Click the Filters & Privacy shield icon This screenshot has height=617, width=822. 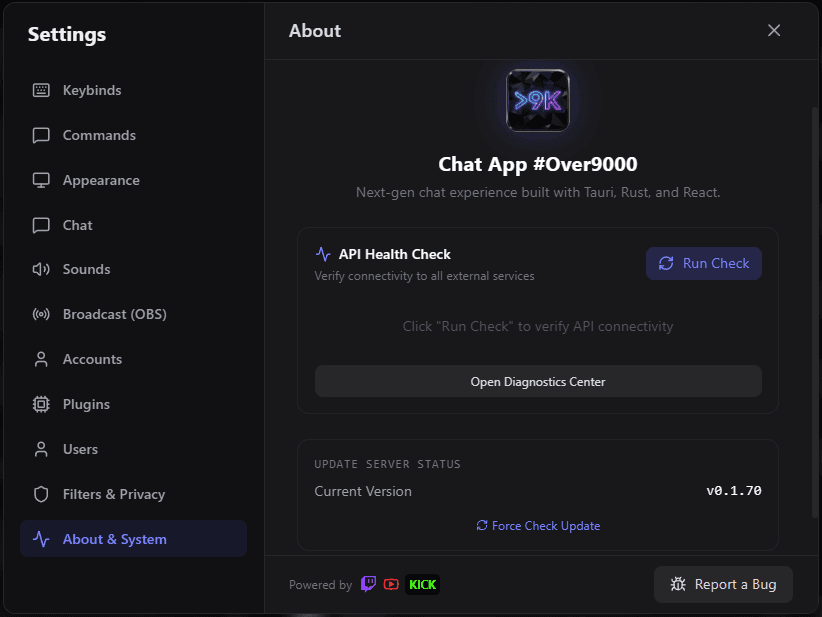[x=41, y=494]
